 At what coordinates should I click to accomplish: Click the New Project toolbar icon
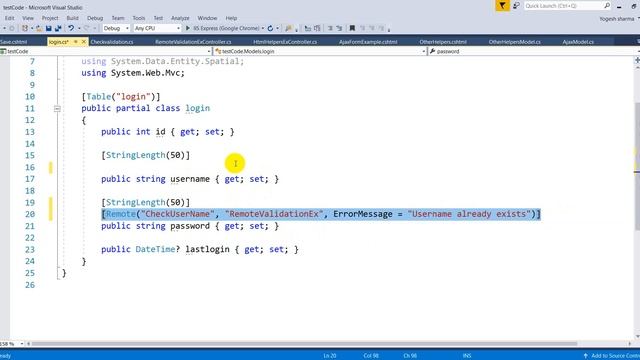click(x=25, y=28)
